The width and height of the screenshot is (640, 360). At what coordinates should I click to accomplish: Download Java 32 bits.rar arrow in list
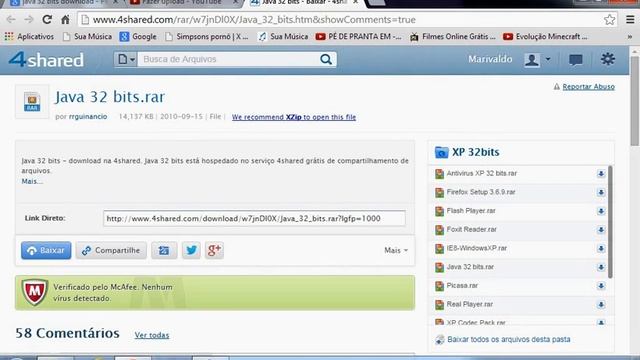click(601, 267)
